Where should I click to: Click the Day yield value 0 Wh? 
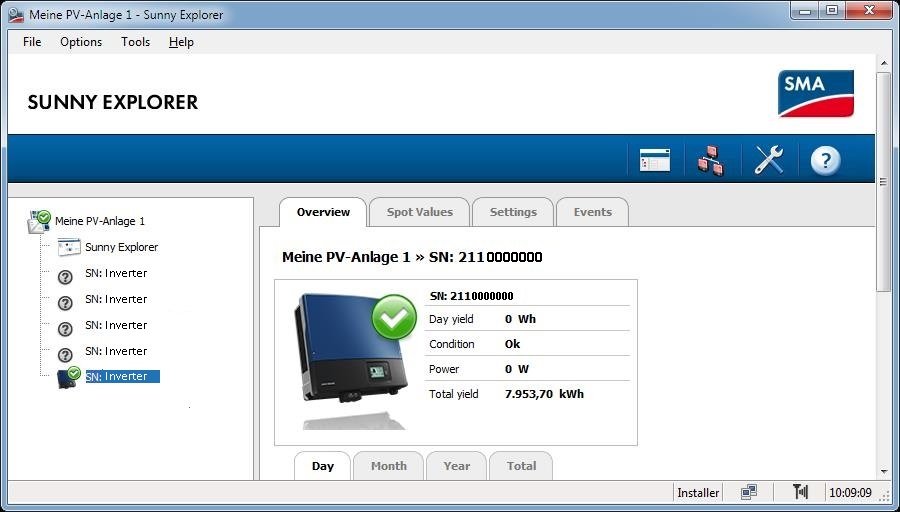pos(520,319)
